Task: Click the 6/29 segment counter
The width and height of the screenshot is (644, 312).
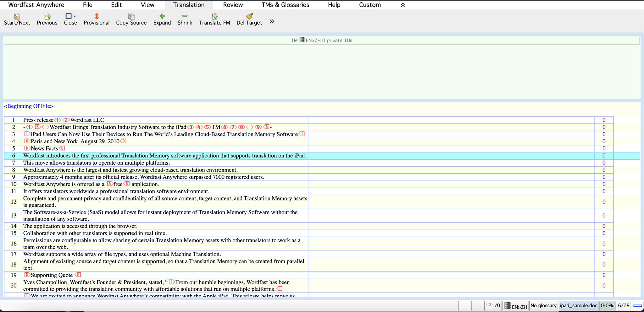Action: pos(624,305)
